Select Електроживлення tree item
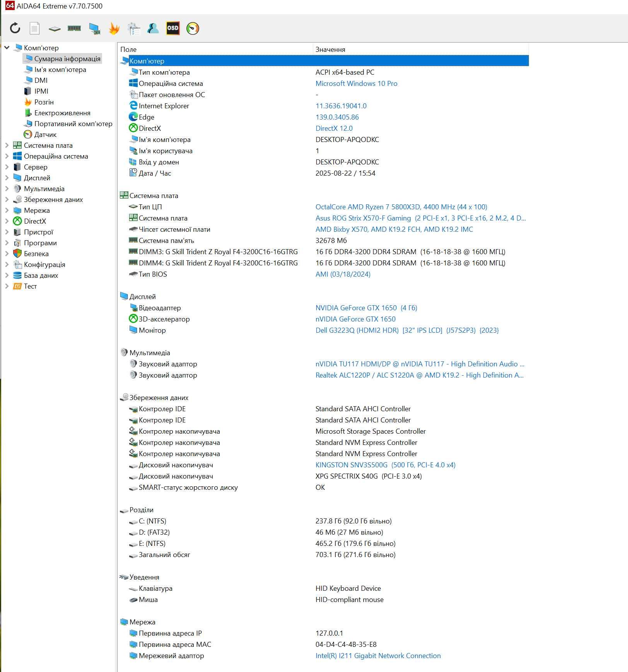This screenshot has width=628, height=672. 62,113
